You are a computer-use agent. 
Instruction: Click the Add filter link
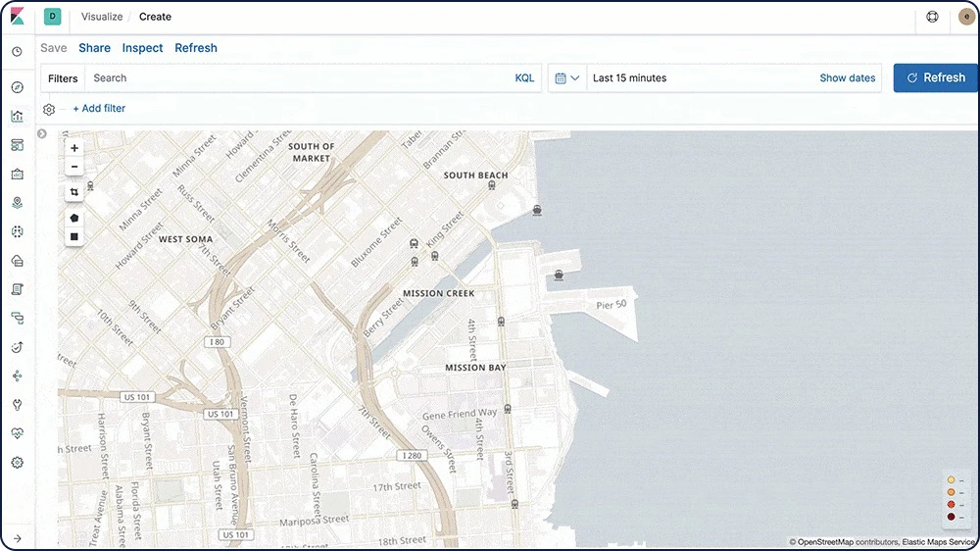(x=99, y=108)
